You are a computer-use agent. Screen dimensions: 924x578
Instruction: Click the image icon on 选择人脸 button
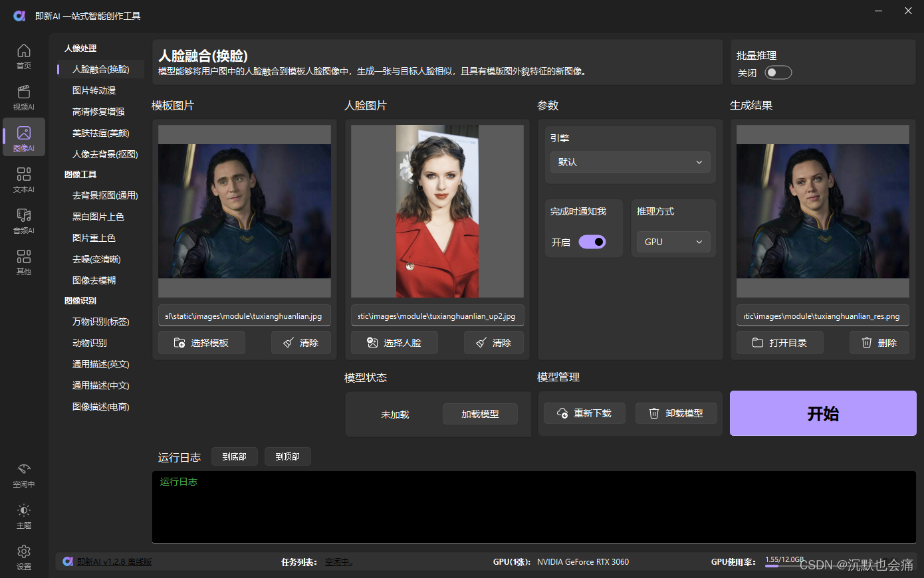(372, 343)
